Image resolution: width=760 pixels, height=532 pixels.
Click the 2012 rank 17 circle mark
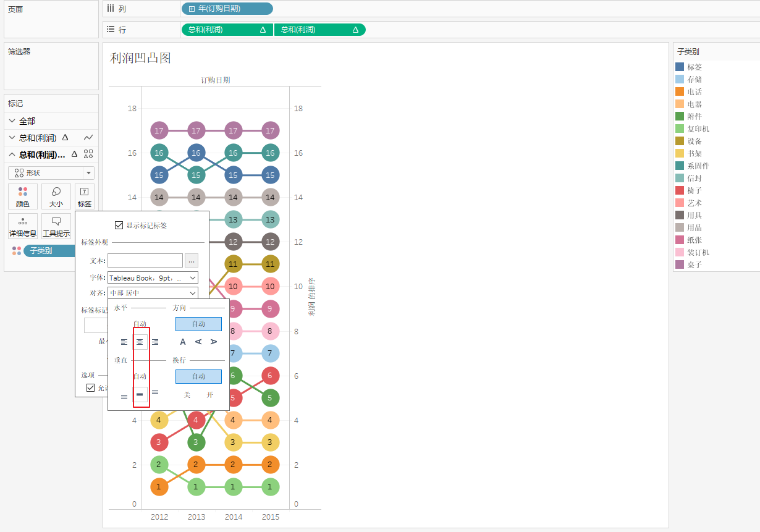[159, 130]
